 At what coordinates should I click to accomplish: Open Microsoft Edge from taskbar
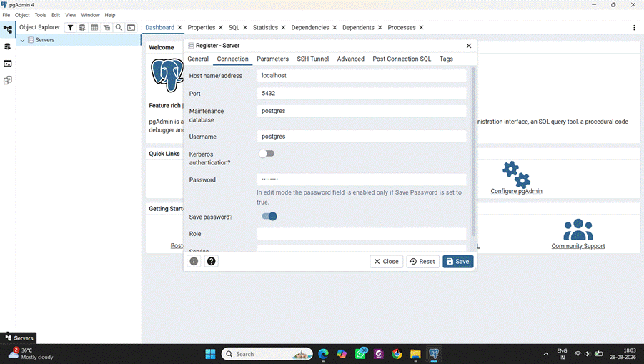click(x=323, y=354)
